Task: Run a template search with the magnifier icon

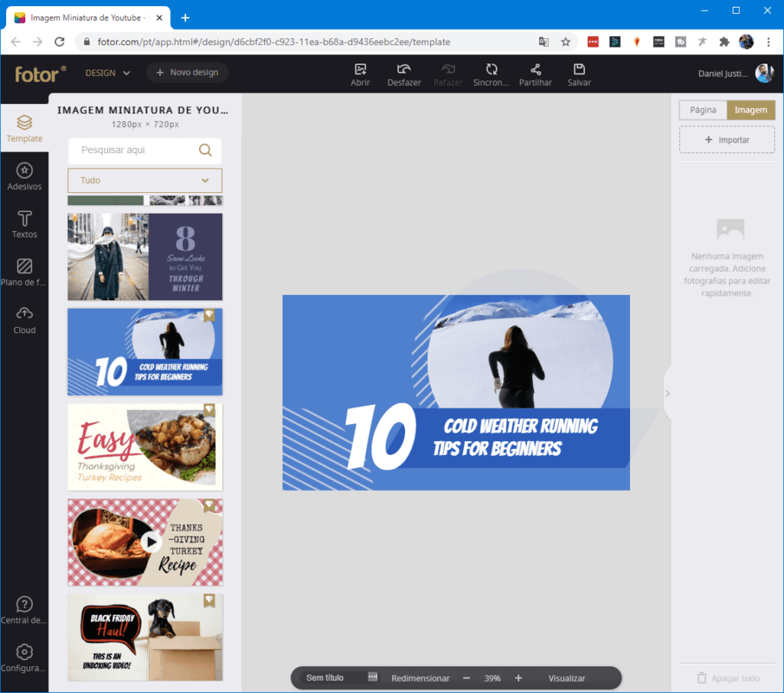Action: tap(205, 150)
